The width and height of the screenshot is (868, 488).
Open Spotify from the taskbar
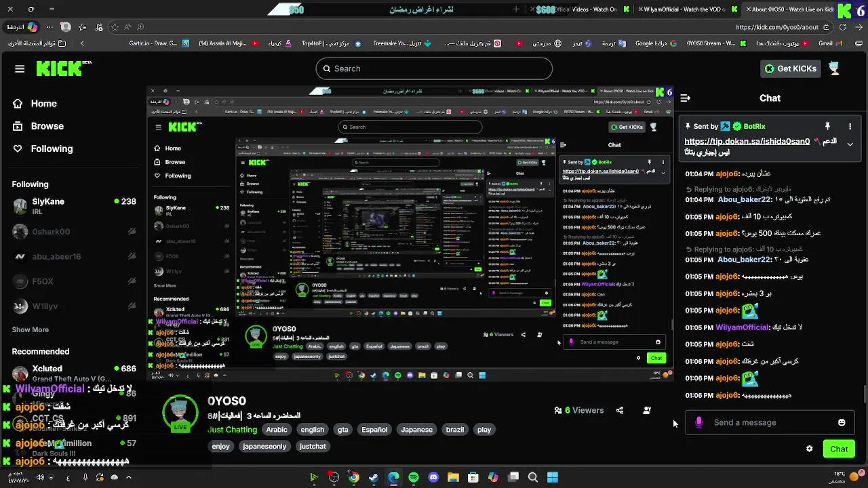(414, 477)
